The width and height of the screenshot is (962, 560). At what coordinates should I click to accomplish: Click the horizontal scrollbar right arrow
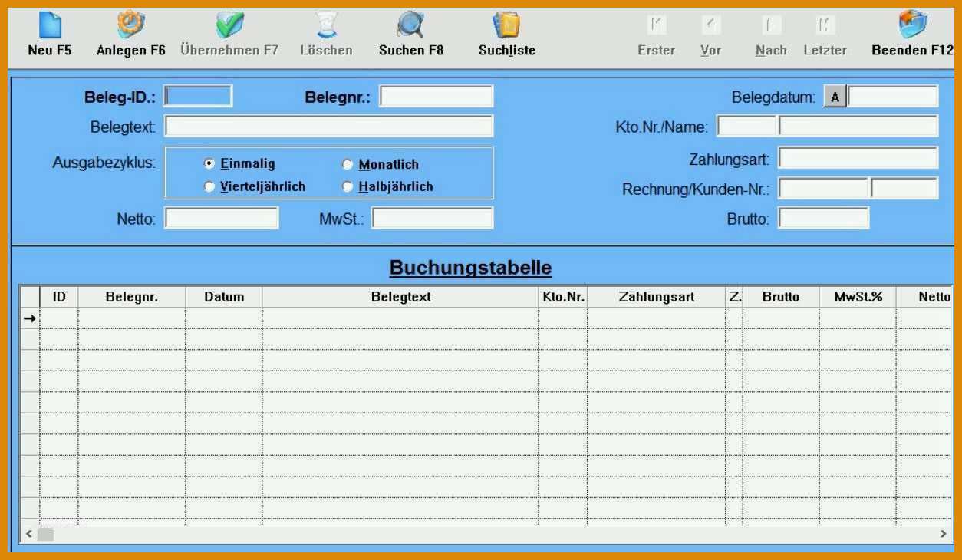(944, 533)
